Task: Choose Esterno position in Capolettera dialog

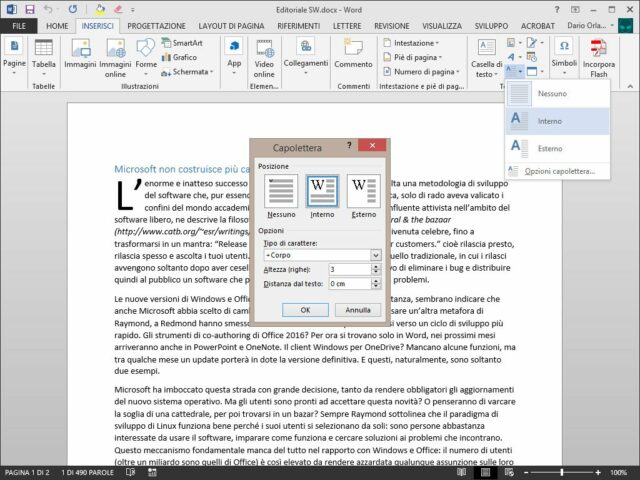Action: [363, 194]
